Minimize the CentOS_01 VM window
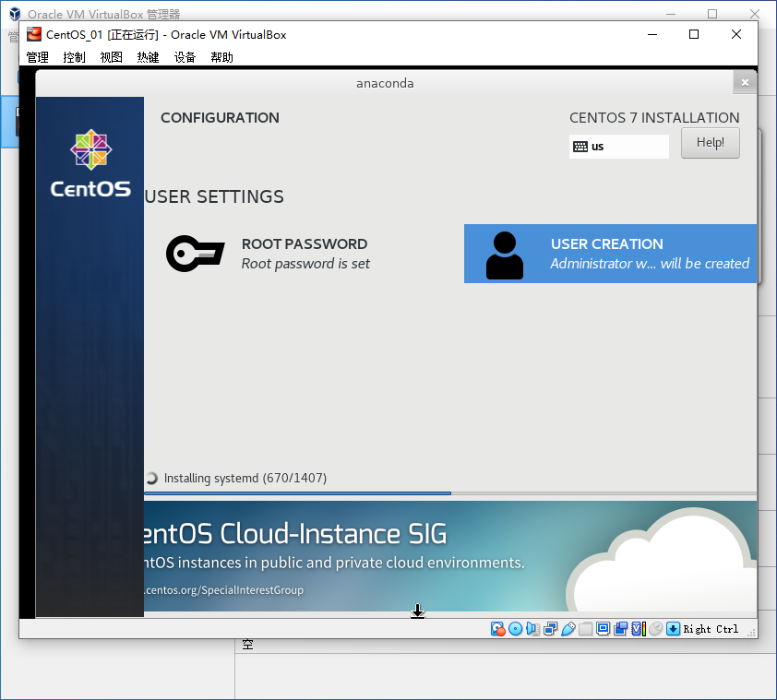 pos(652,34)
